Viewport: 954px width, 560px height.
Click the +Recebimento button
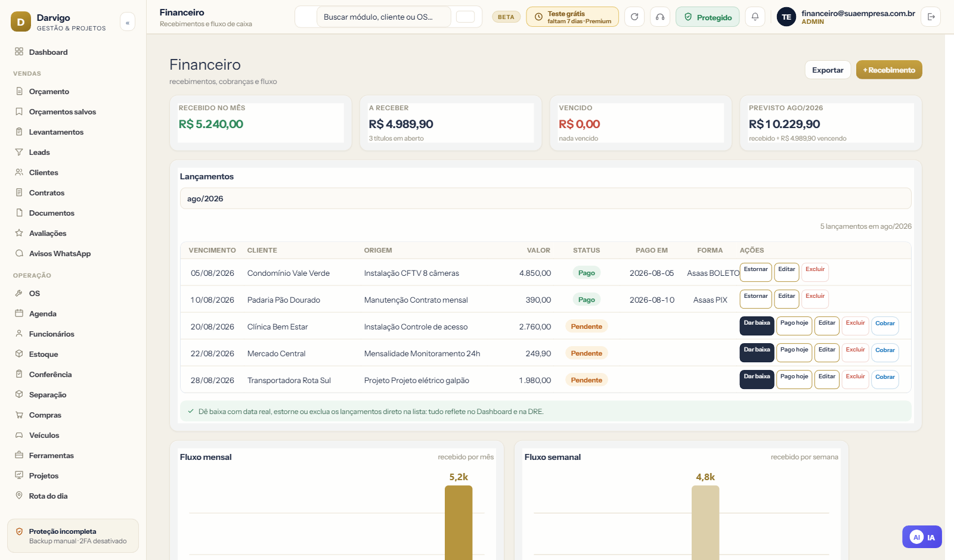(x=889, y=70)
